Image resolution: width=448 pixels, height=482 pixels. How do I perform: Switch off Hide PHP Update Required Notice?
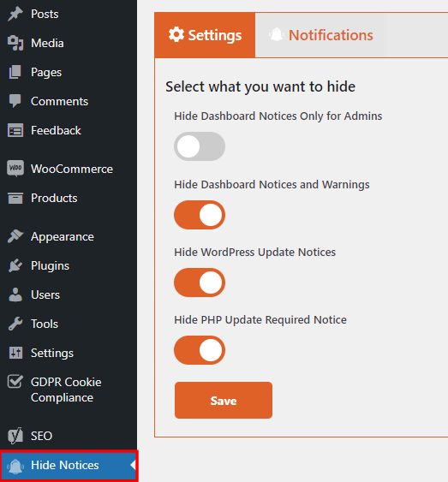(200, 350)
